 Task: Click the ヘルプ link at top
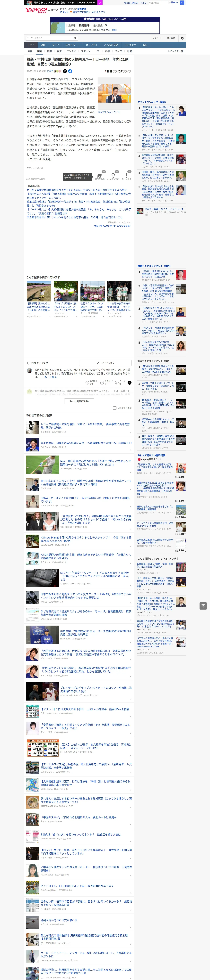(143, 3)
